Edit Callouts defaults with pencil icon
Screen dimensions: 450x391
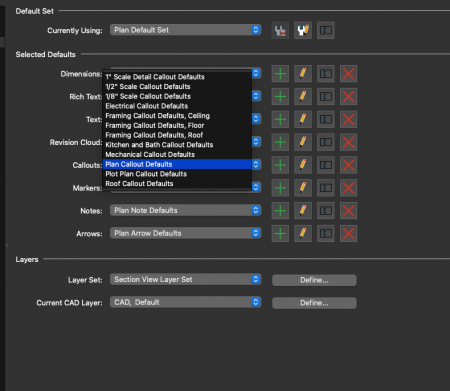pos(303,165)
